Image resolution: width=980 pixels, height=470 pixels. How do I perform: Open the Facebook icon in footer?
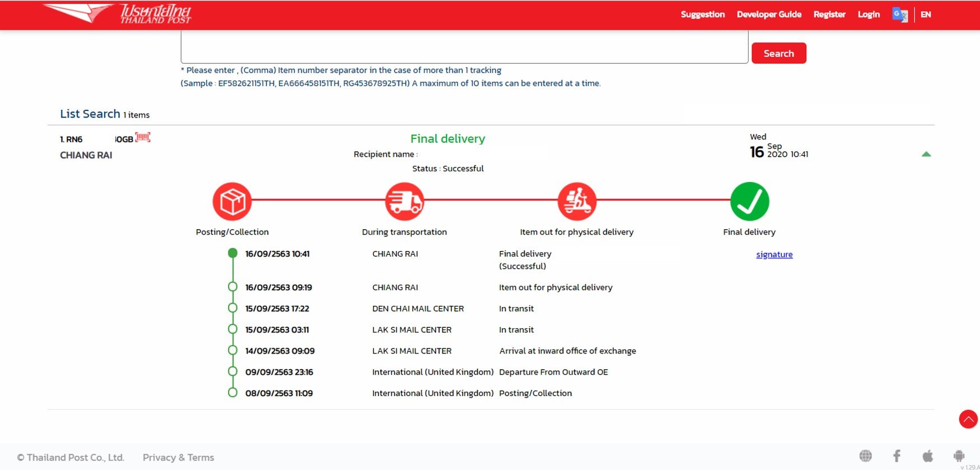[x=897, y=456]
